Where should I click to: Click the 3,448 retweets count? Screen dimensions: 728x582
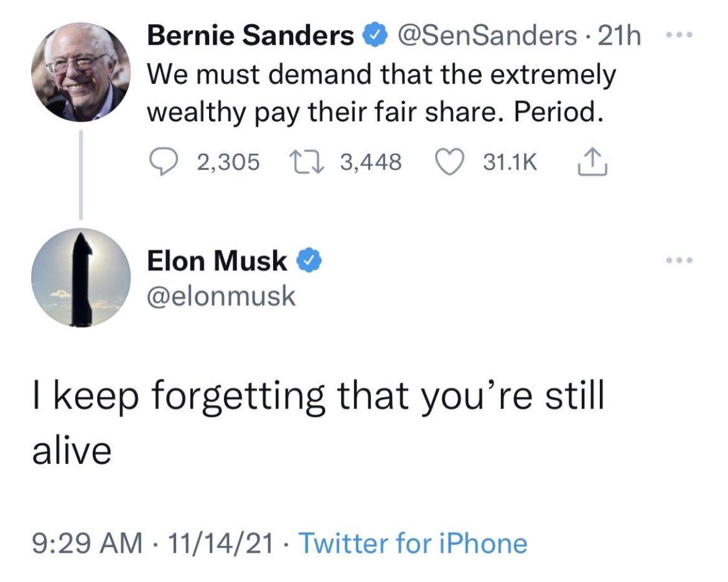(371, 162)
